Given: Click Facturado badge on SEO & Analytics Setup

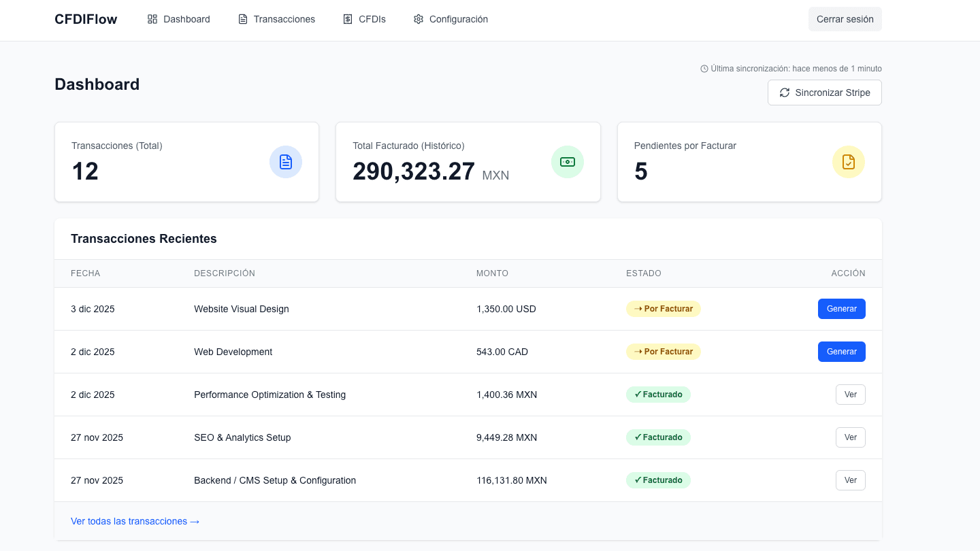Looking at the screenshot, I should (658, 437).
